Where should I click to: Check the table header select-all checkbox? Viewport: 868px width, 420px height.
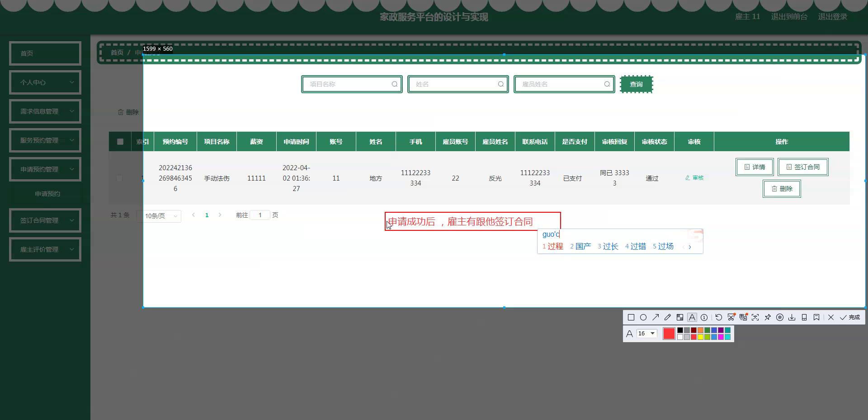[120, 142]
